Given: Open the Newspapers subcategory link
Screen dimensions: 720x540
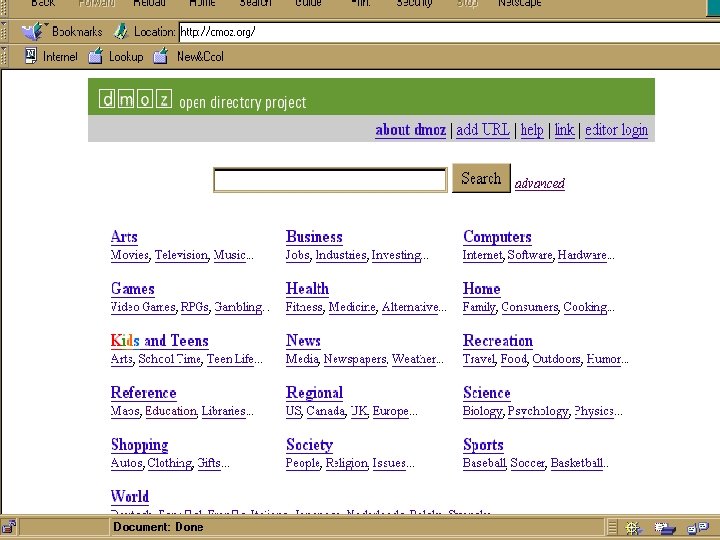Looking at the screenshot, I should [355, 359].
